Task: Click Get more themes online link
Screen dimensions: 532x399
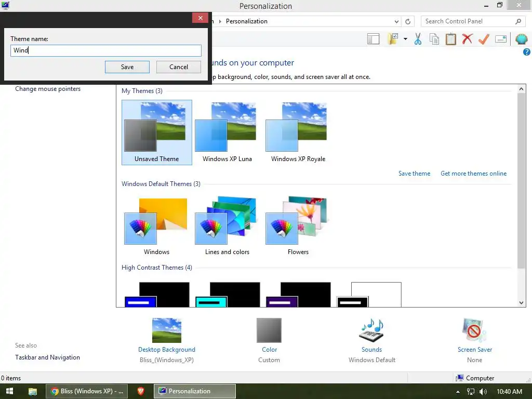Action: click(x=474, y=174)
